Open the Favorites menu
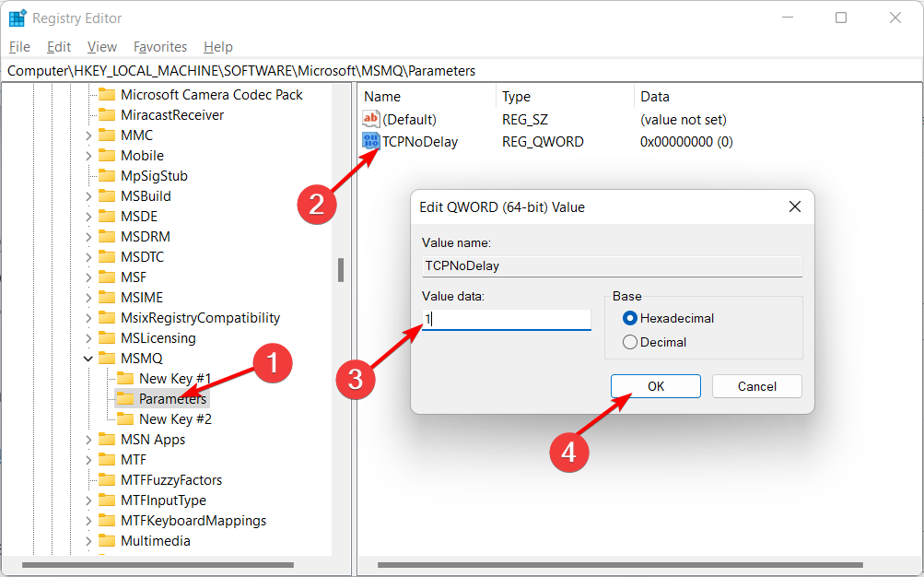This screenshot has height=577, width=924. pos(160,47)
